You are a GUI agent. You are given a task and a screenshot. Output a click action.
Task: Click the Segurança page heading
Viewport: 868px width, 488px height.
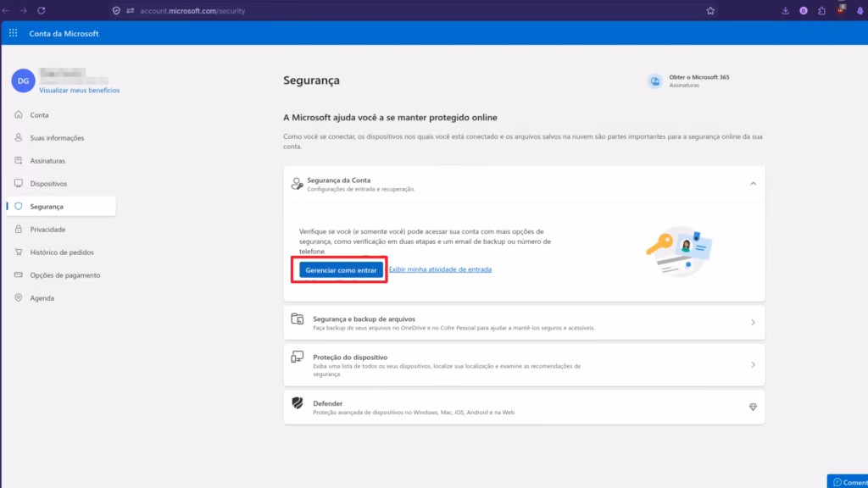[x=311, y=80]
